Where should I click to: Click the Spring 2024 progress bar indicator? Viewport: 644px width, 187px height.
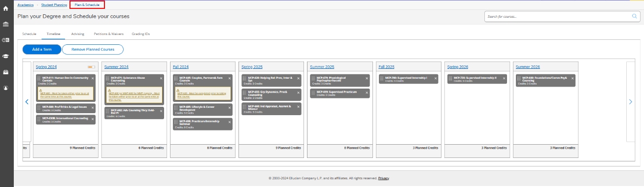91,66
